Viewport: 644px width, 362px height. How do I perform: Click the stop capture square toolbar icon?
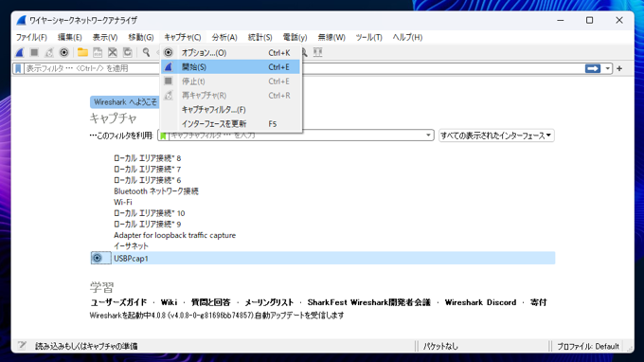[x=34, y=53]
